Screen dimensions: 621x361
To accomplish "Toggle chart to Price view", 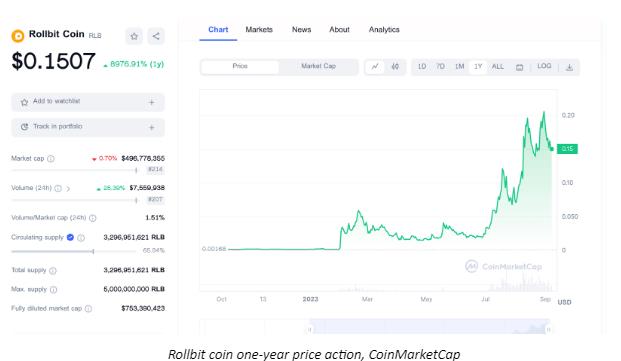I will [240, 66].
